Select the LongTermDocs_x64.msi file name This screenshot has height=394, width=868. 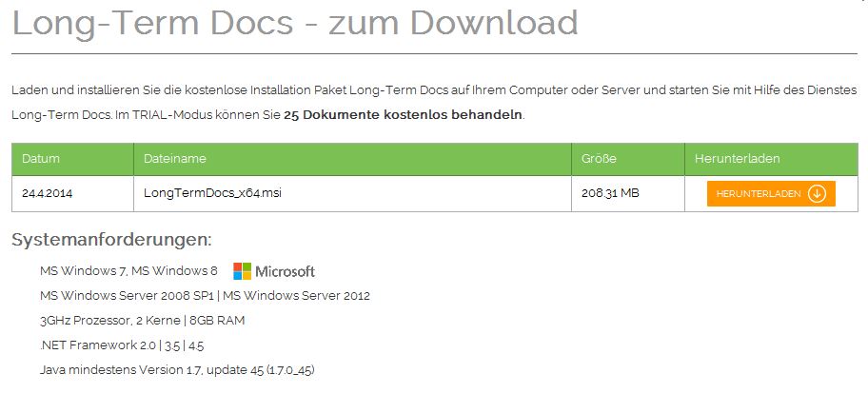click(x=212, y=193)
